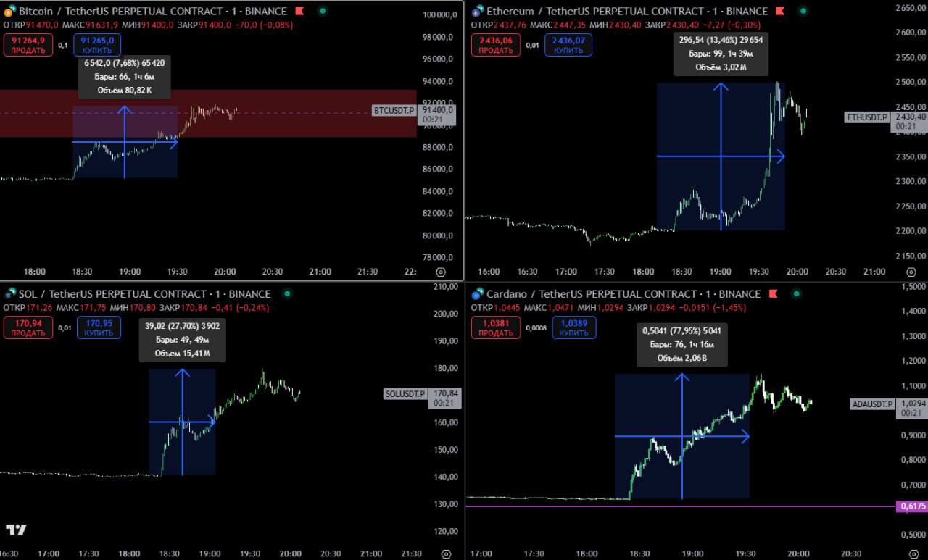Click the 0,5041 (77,95%) measurement tooltip
Screen dimensions: 928x560
(681, 344)
